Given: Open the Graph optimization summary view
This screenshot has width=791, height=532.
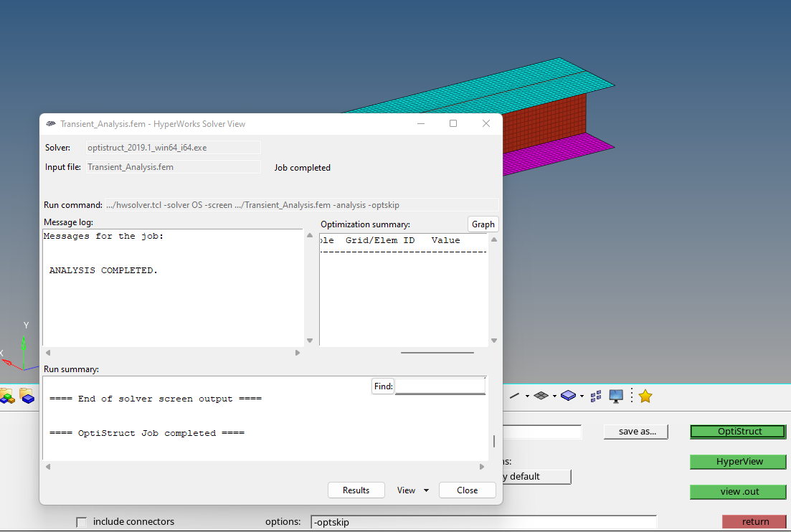Looking at the screenshot, I should click(483, 224).
